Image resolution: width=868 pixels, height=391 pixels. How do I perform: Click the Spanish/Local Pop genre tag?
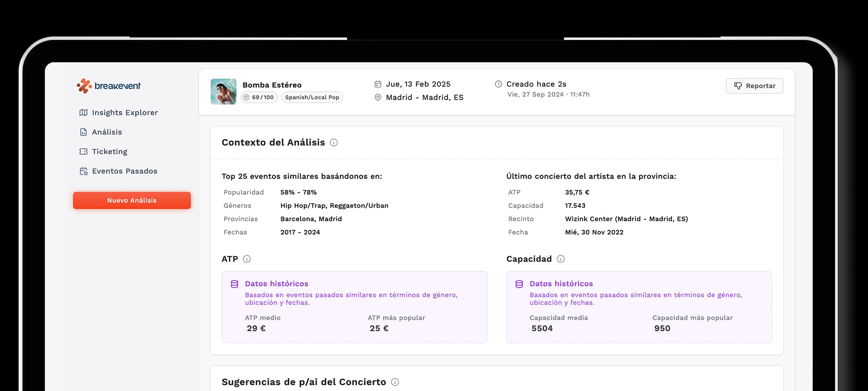pos(312,97)
